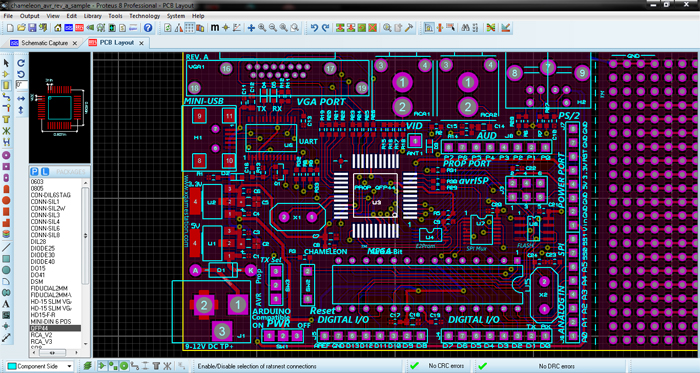The image size is (700, 373).
Task: Click the packages list vertical scrollbar
Action: (x=86, y=262)
